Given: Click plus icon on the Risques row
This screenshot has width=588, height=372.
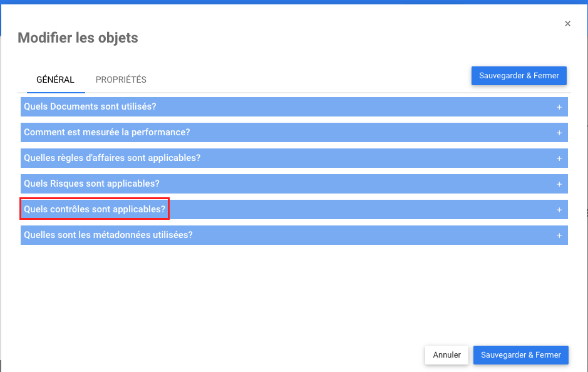Looking at the screenshot, I should 559,184.
